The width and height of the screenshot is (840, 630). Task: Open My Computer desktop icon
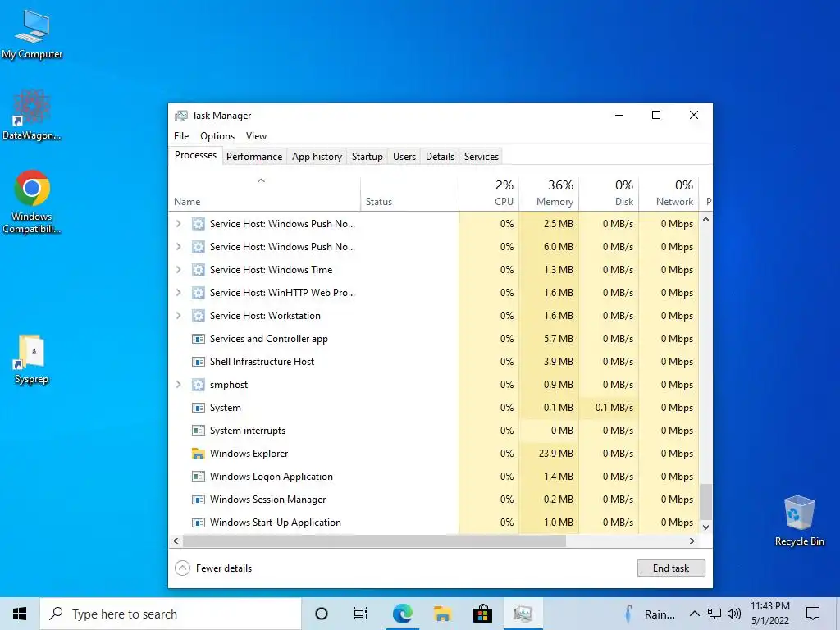coord(32,34)
